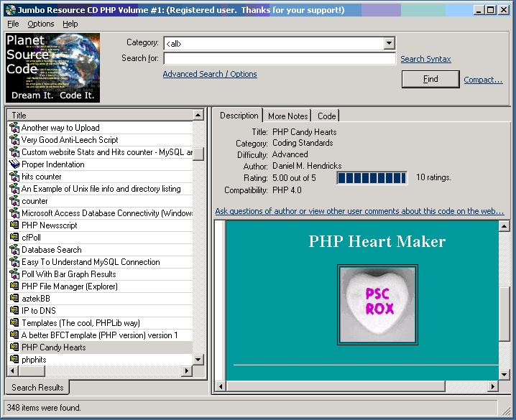Viewport: 516px width, 420px height.
Task: Click the Title column header
Action: point(100,115)
